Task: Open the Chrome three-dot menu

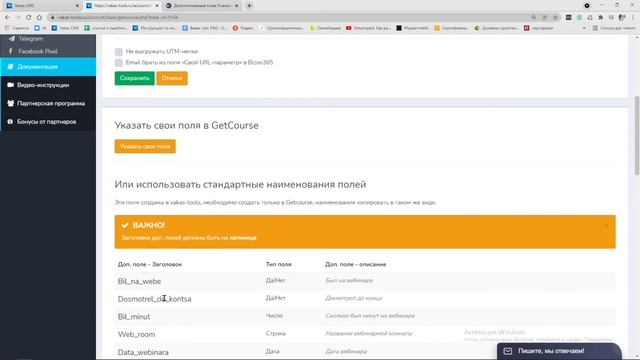Action: coord(633,18)
